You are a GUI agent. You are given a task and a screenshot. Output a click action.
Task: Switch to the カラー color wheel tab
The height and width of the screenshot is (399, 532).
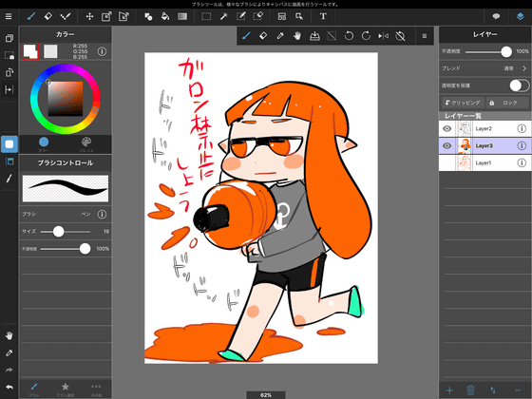[44, 144]
